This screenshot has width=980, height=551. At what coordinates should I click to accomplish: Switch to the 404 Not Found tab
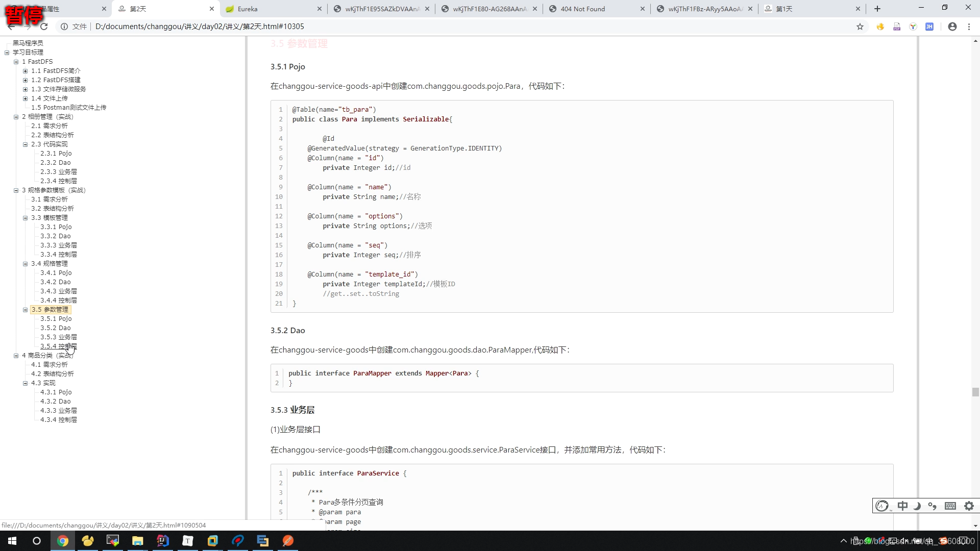(x=597, y=9)
